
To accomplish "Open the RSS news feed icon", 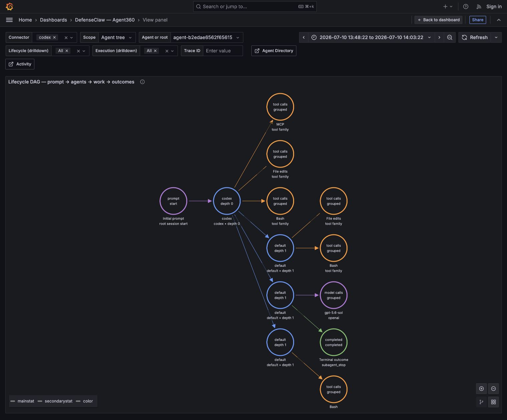I will pos(479,6).
